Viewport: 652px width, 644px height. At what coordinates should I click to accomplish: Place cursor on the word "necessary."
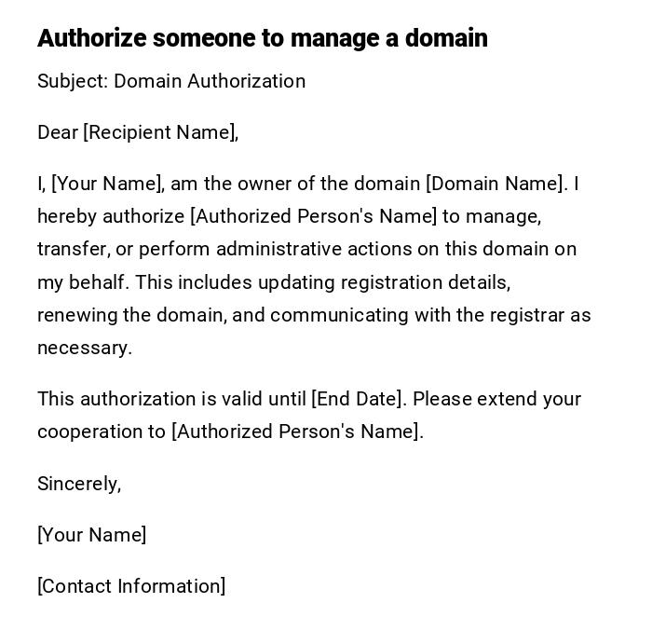coord(84,348)
